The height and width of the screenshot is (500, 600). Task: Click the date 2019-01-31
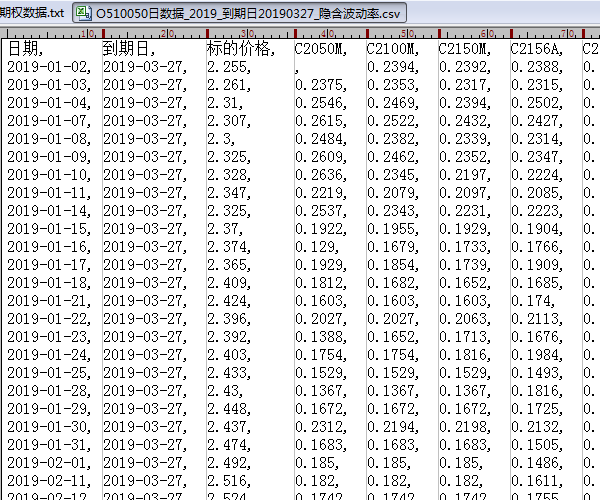pyautogui.click(x=49, y=445)
